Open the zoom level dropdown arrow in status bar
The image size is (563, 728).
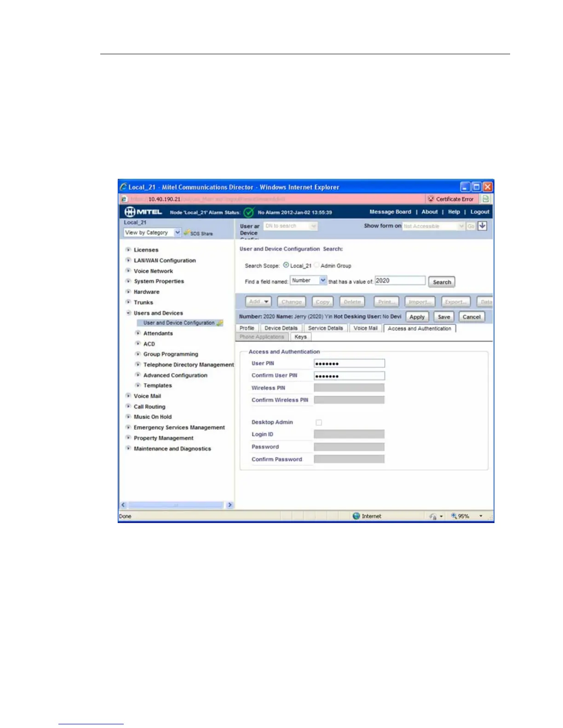click(x=481, y=516)
